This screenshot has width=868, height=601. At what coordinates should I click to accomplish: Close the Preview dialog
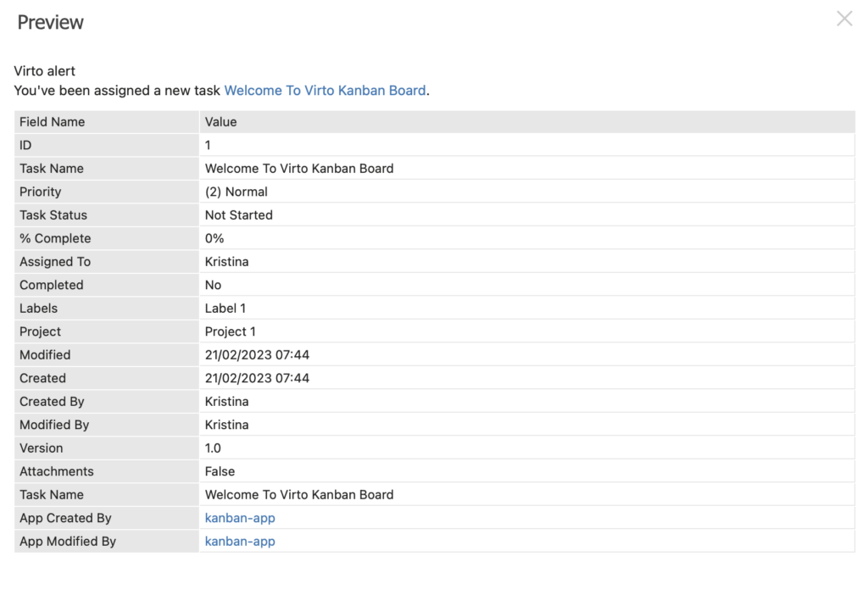[844, 19]
